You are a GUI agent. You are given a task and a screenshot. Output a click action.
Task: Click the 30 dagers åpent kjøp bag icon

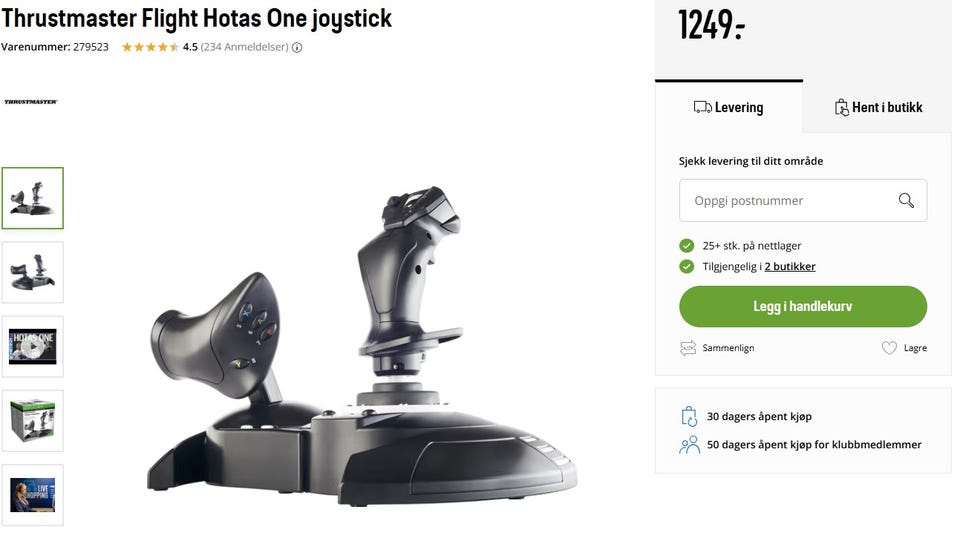[x=689, y=416]
